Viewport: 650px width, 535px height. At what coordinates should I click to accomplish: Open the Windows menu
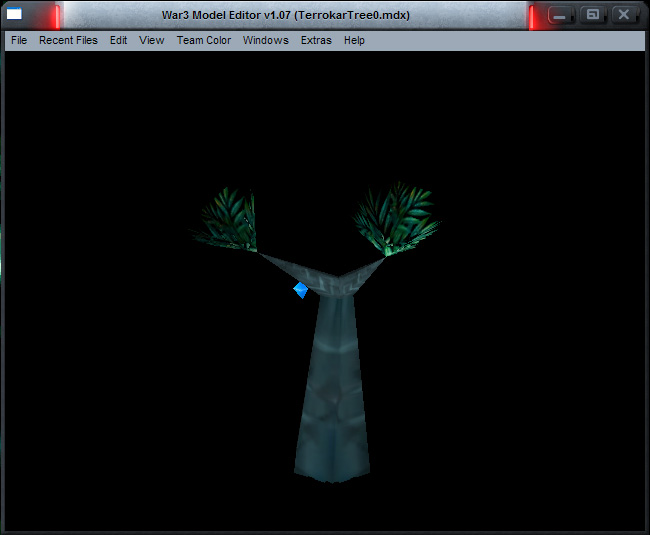click(266, 40)
